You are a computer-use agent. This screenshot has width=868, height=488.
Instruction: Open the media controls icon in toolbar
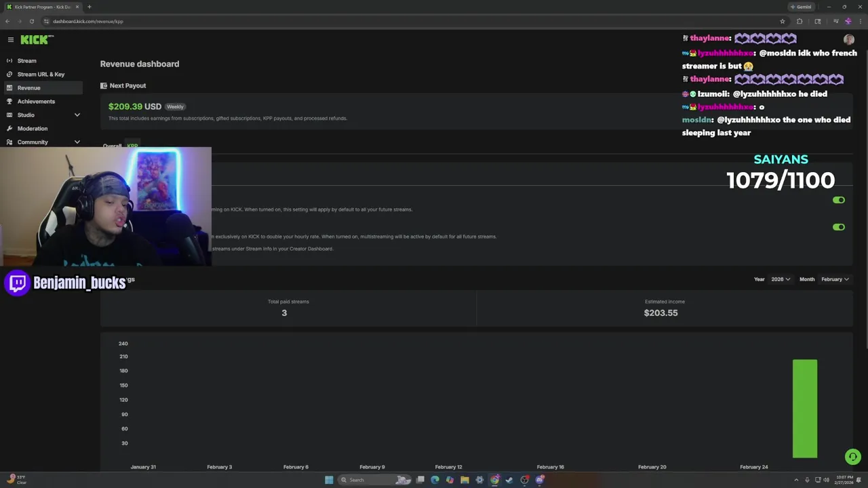click(x=835, y=21)
